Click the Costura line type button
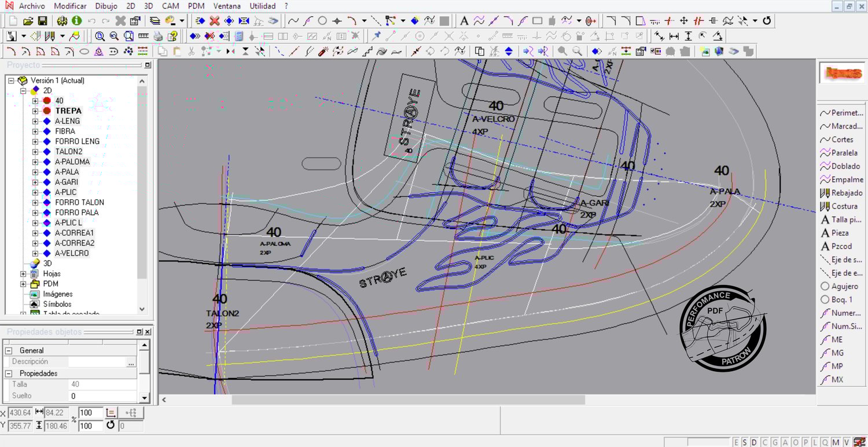Screen dimensions: 868x447 click(841, 206)
